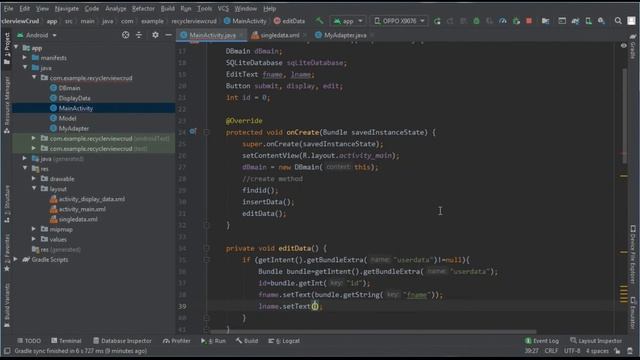This screenshot has width=640, height=360.
Task: Collapse the res folder
Action: tap(25, 169)
